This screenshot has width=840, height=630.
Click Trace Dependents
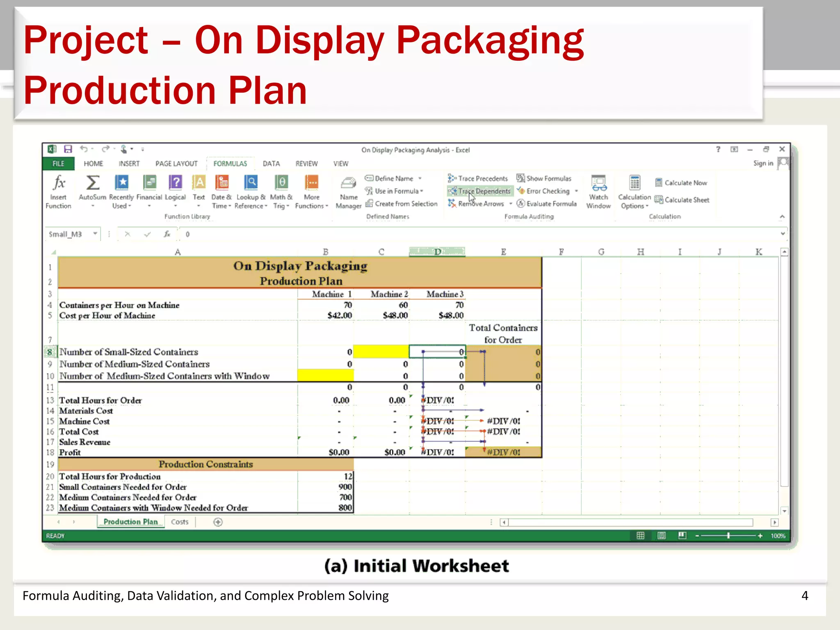click(479, 191)
